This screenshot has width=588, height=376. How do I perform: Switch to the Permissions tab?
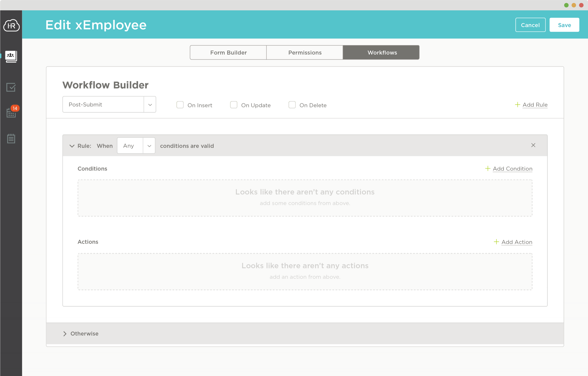pyautogui.click(x=305, y=52)
